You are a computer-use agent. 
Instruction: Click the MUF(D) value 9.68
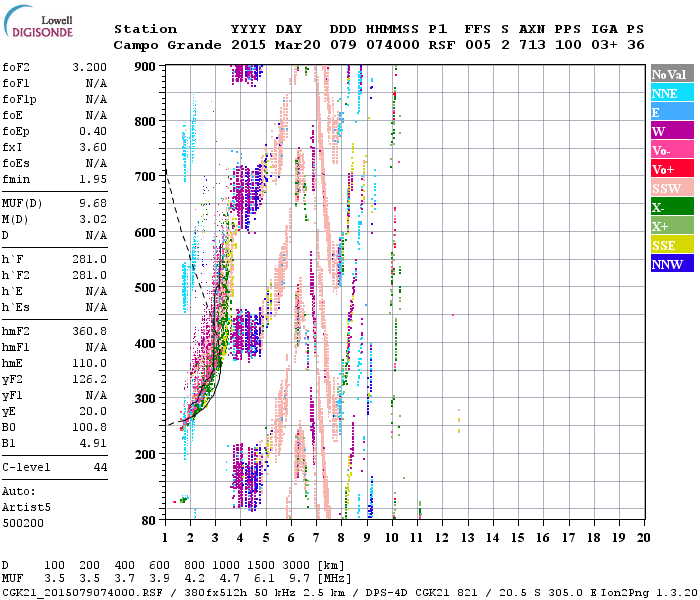click(93, 203)
